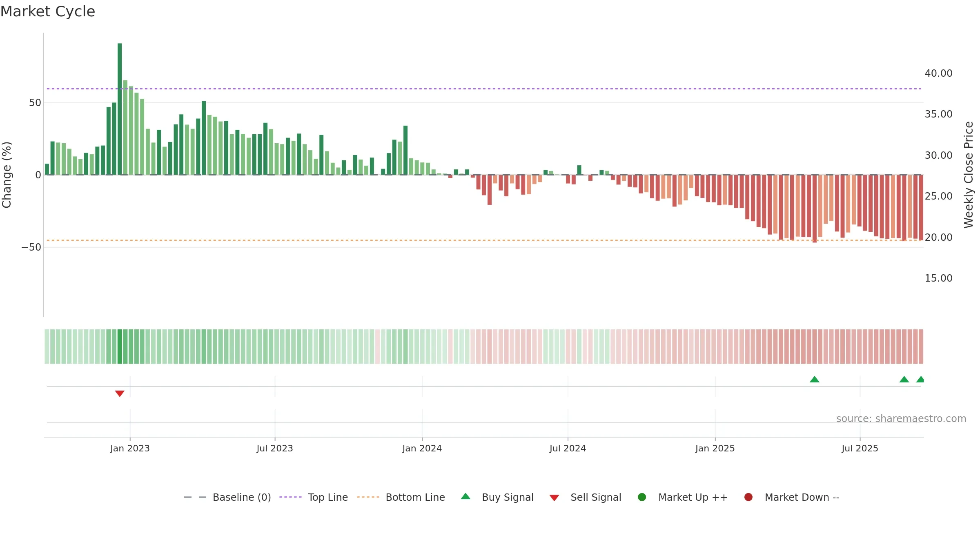
Task: Toggle the Baseline (0) legend entry
Action: point(227,497)
